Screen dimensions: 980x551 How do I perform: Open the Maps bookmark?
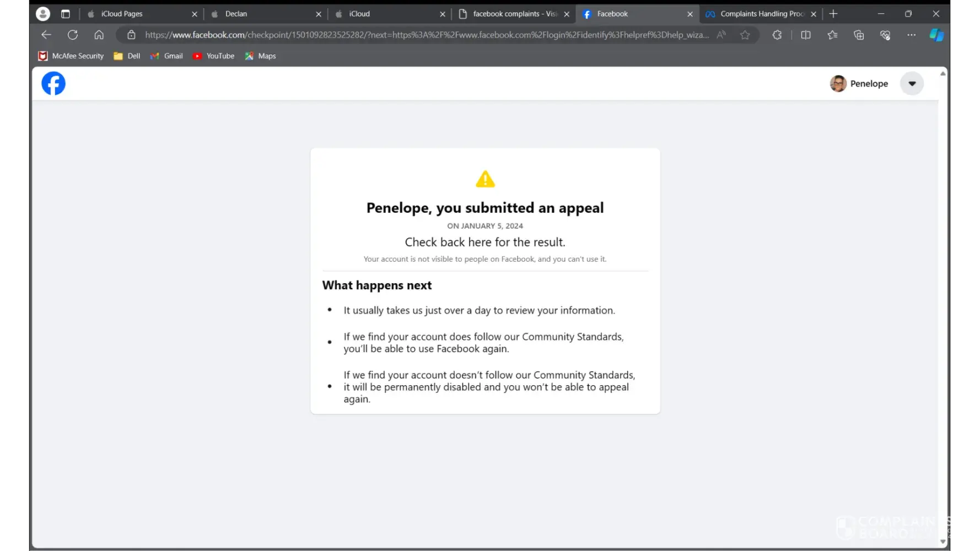click(x=260, y=56)
